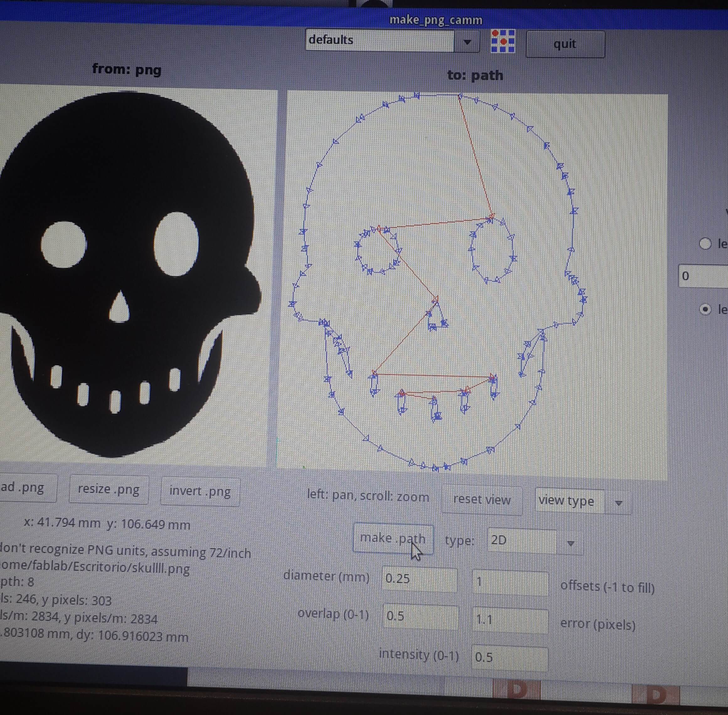Viewport: 728px width, 715px height.
Task: Invert the loaded PNG image
Action: (200, 491)
